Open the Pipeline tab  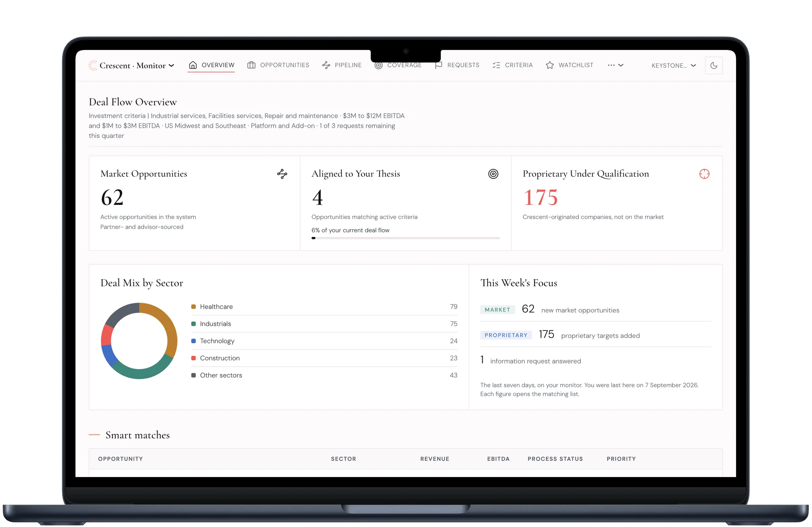[x=342, y=65]
